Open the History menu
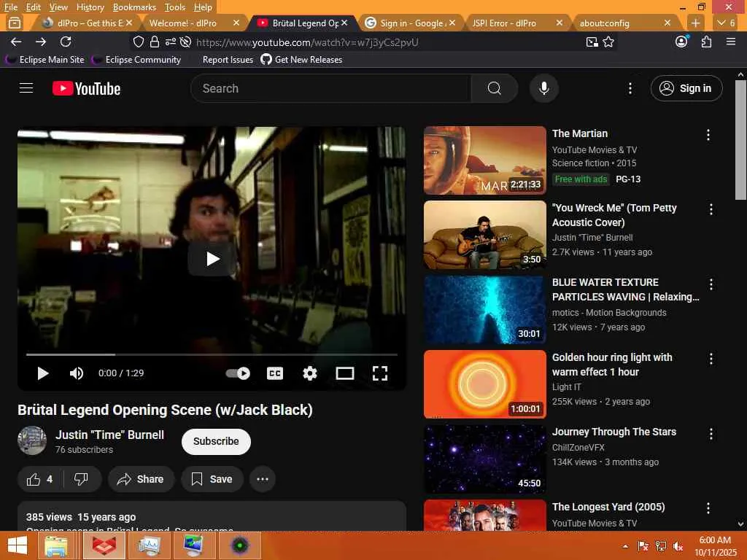The width and height of the screenshot is (747, 560). [x=90, y=7]
